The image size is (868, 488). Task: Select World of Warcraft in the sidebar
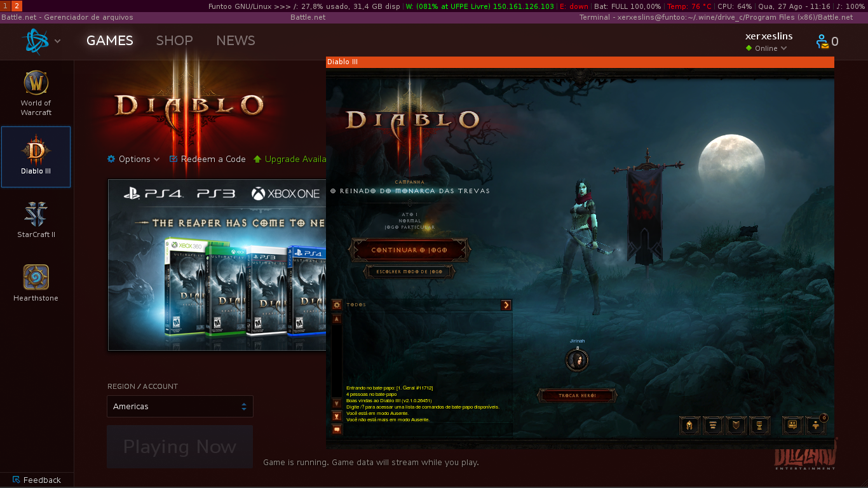(x=36, y=93)
